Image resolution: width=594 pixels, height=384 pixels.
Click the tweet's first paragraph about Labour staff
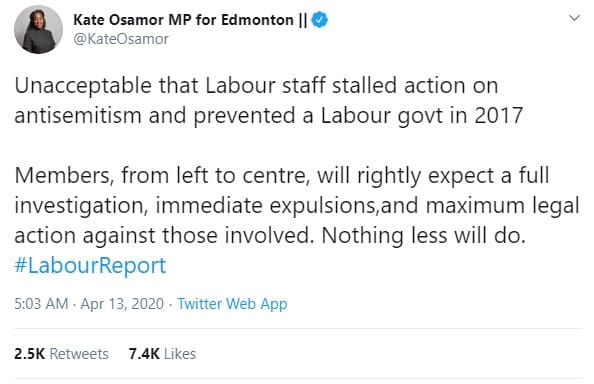(269, 100)
